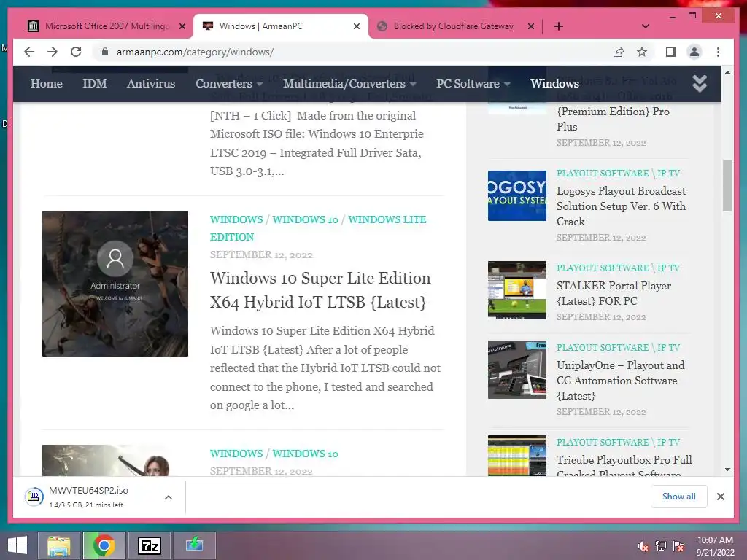Close the Windows | ArmaanPC tab

point(357,26)
